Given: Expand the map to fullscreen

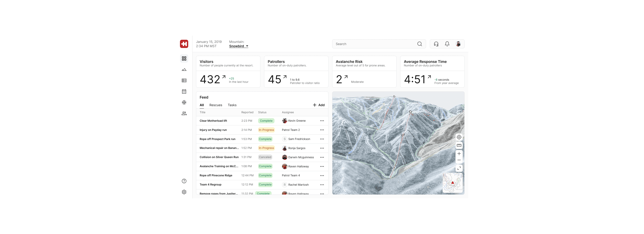Looking at the screenshot, I should [459, 168].
